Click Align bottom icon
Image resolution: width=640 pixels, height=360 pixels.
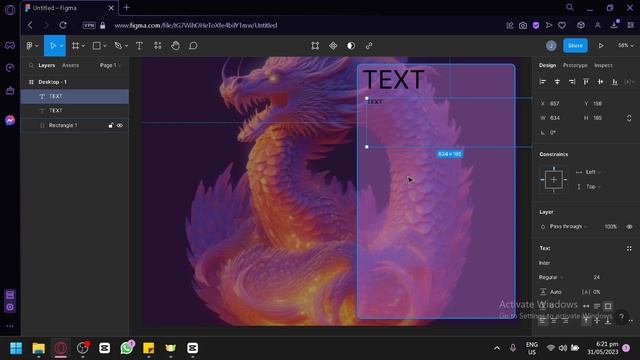tap(615, 82)
